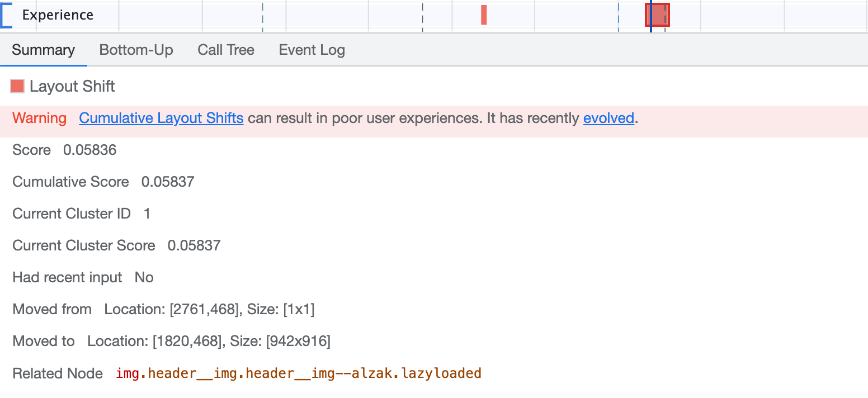Click the Current Cluster Score value
This screenshot has width=868, height=398.
[x=194, y=246]
